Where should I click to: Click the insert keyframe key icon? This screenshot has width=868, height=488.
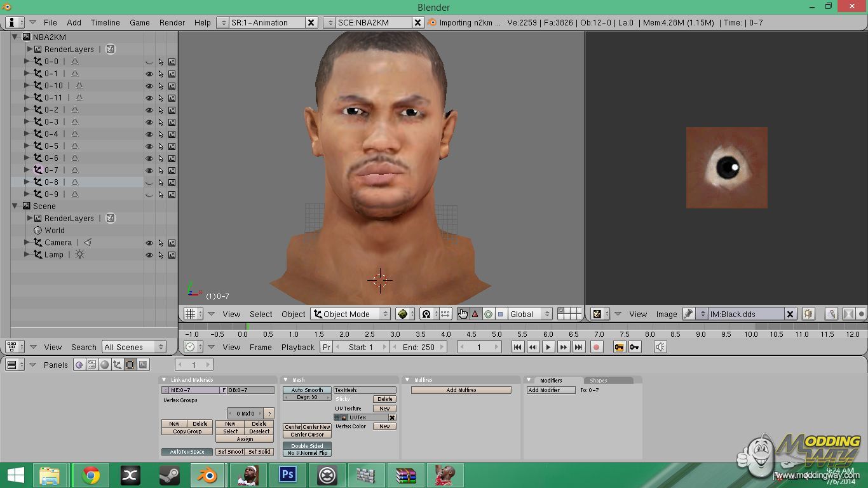tap(634, 347)
